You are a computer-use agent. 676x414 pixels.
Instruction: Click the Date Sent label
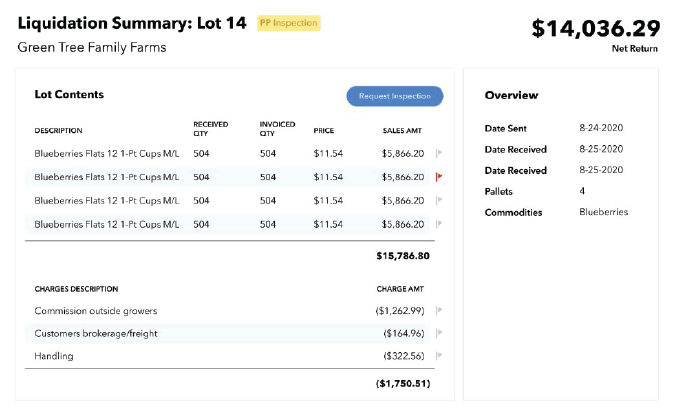(506, 129)
